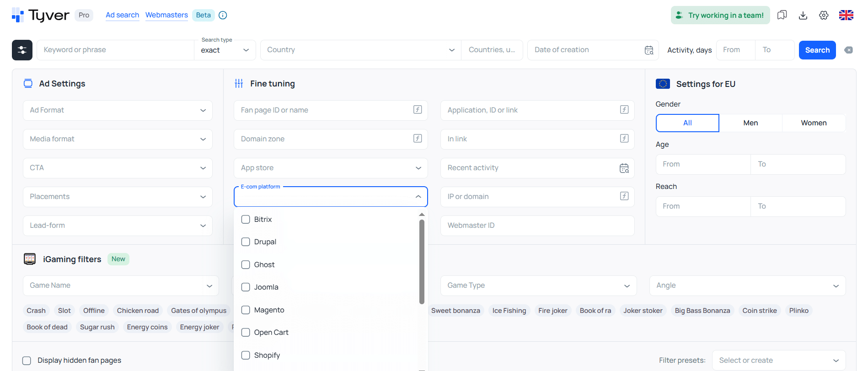Tick the Joomla checkbox
The image size is (868, 371).
click(x=246, y=287)
